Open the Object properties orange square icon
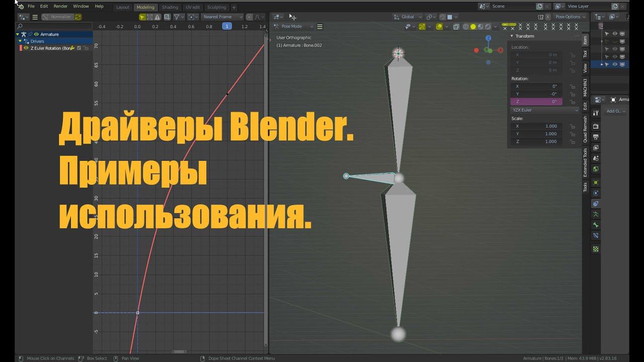This screenshot has width=644, height=362. point(596,183)
